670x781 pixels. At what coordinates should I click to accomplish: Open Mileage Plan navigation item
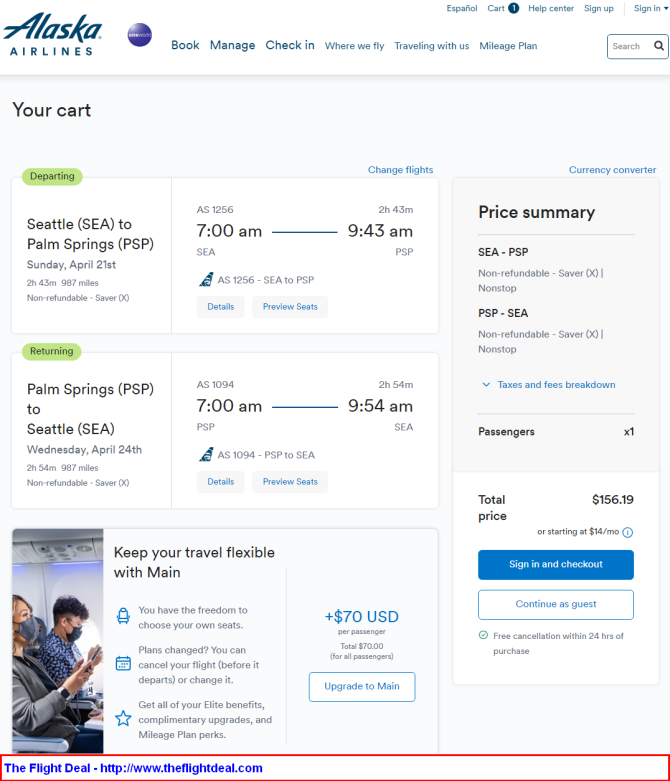click(x=508, y=46)
